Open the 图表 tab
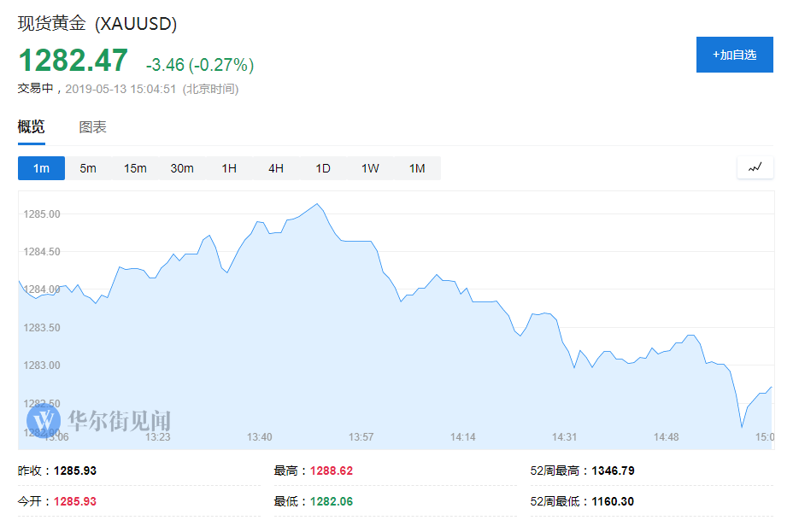This screenshot has width=799, height=532. pyautogui.click(x=92, y=127)
